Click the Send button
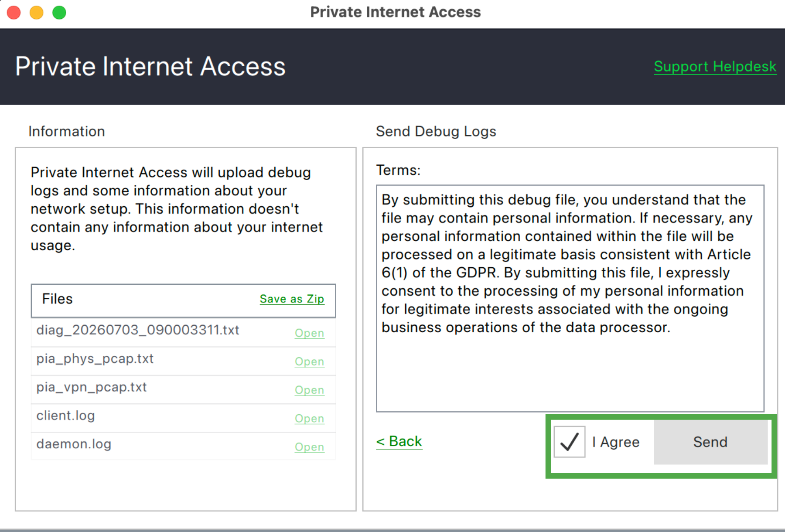 click(710, 442)
